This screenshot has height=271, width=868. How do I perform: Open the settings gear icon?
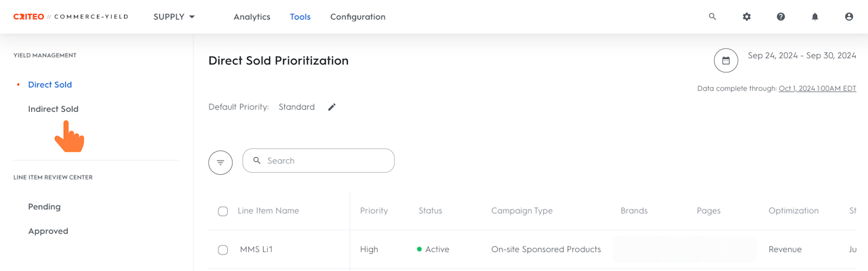747,17
